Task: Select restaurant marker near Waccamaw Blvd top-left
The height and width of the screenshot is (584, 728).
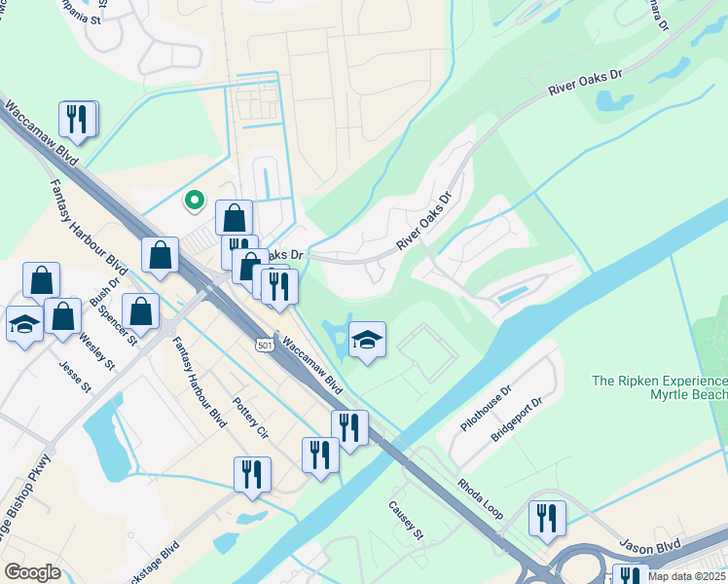Action: pos(77,122)
